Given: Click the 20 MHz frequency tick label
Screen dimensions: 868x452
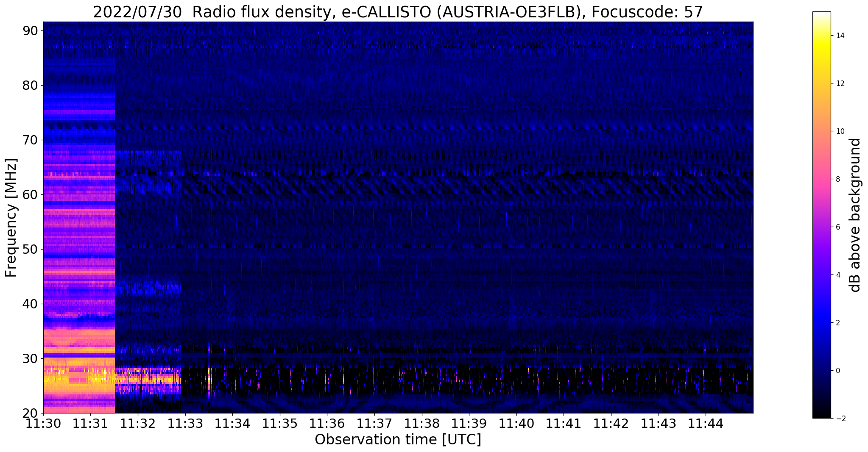Looking at the screenshot, I should pyautogui.click(x=30, y=413).
